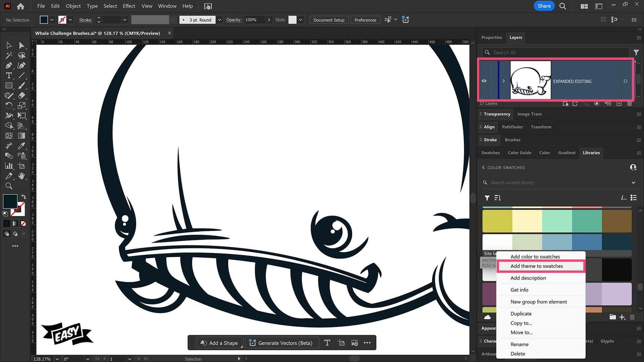Select the Zoom tool
Image resolution: width=644 pixels, height=362 pixels.
click(9, 186)
